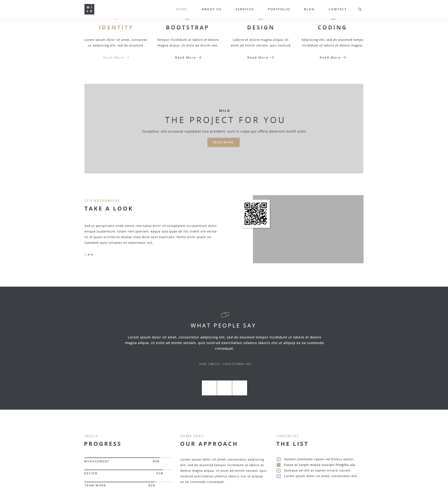This screenshot has width=448, height=489.
Task: Click the MILO logo icon in navbar
Action: pos(89,9)
